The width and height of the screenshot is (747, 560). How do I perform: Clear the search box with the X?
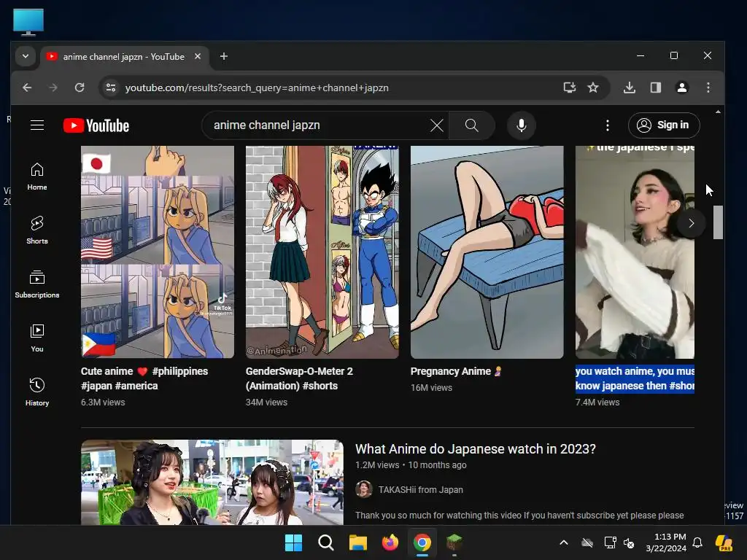click(x=436, y=125)
